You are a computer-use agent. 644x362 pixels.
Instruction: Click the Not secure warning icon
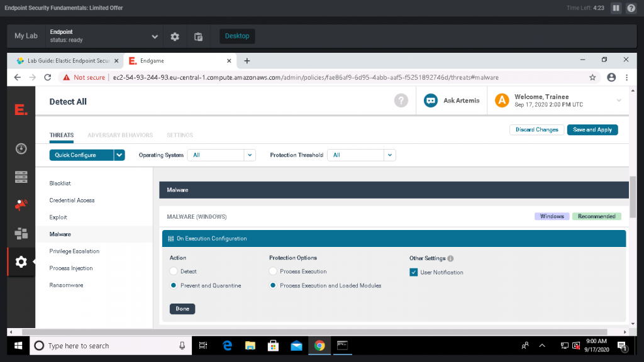point(66,77)
